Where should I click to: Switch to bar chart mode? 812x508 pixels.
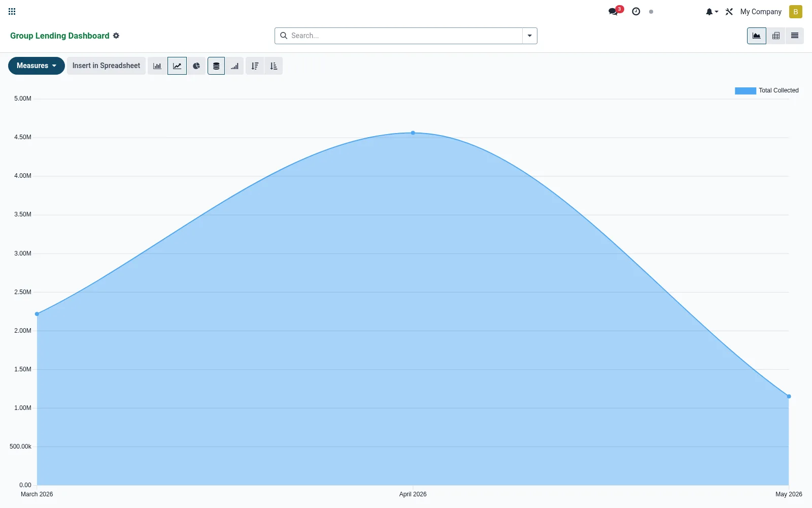tap(157, 66)
